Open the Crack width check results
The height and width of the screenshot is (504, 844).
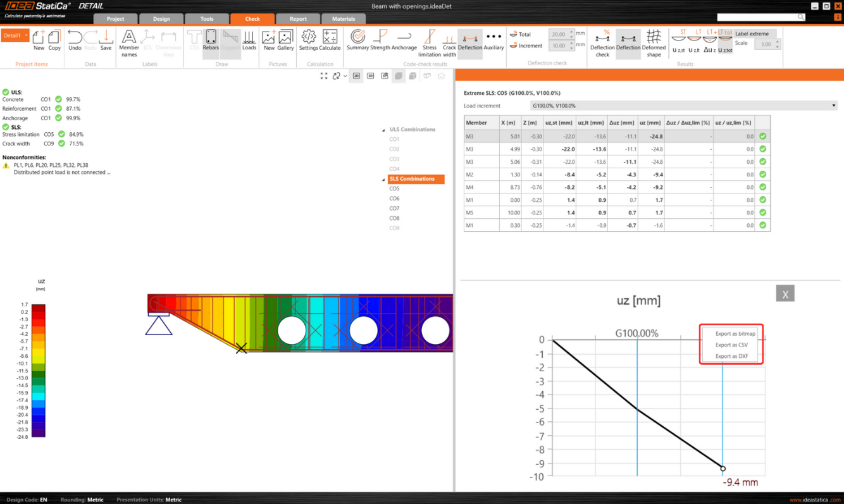point(449,39)
